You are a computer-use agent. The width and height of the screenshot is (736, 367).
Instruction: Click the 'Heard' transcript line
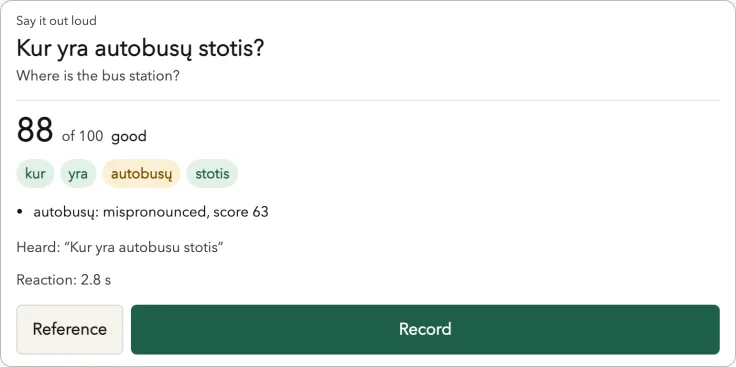(120, 247)
